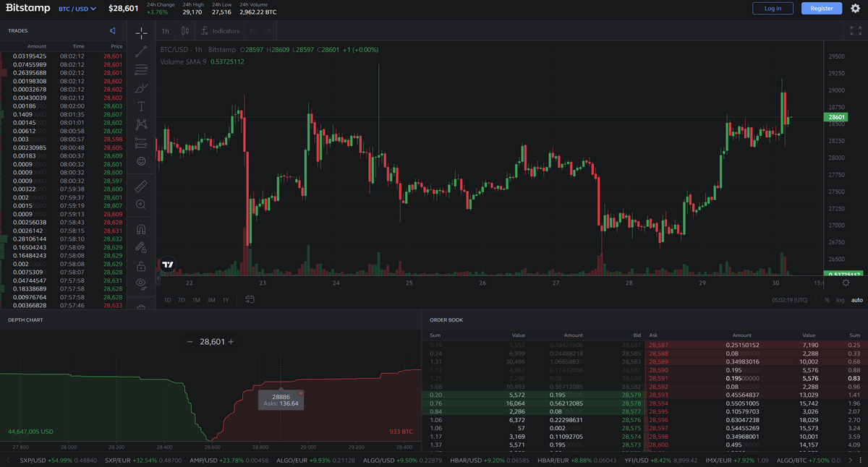Select the ruler measure tool

[141, 186]
